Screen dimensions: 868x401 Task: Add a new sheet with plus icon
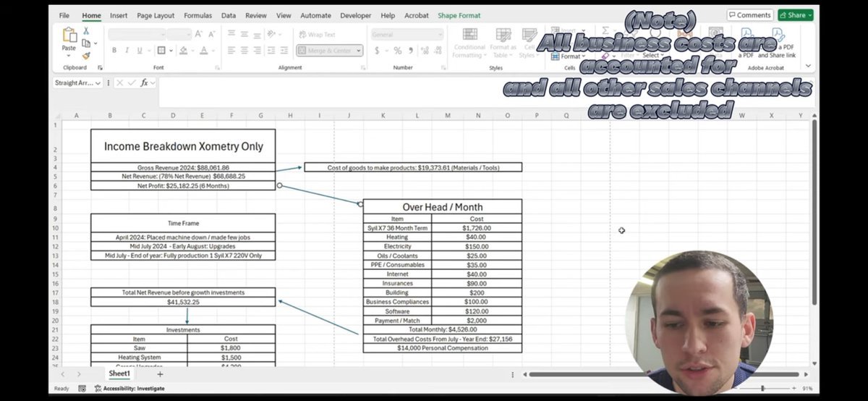point(160,374)
